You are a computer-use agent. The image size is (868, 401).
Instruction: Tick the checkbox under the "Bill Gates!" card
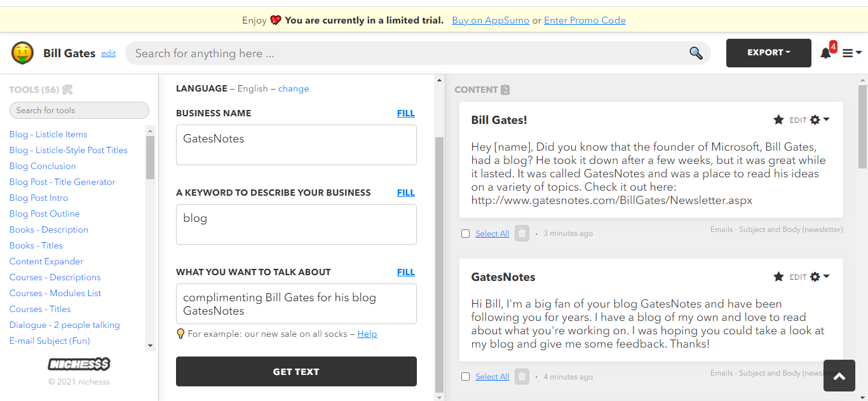click(466, 233)
